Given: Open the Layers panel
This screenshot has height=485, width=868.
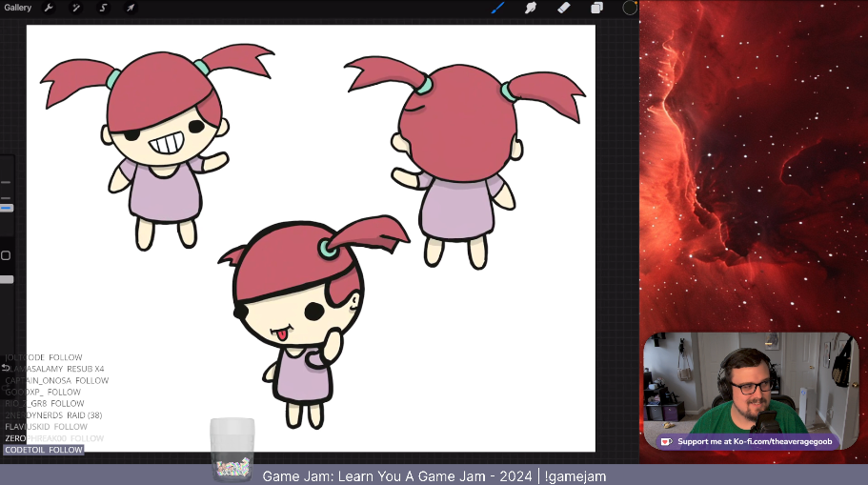Looking at the screenshot, I should click(596, 8).
